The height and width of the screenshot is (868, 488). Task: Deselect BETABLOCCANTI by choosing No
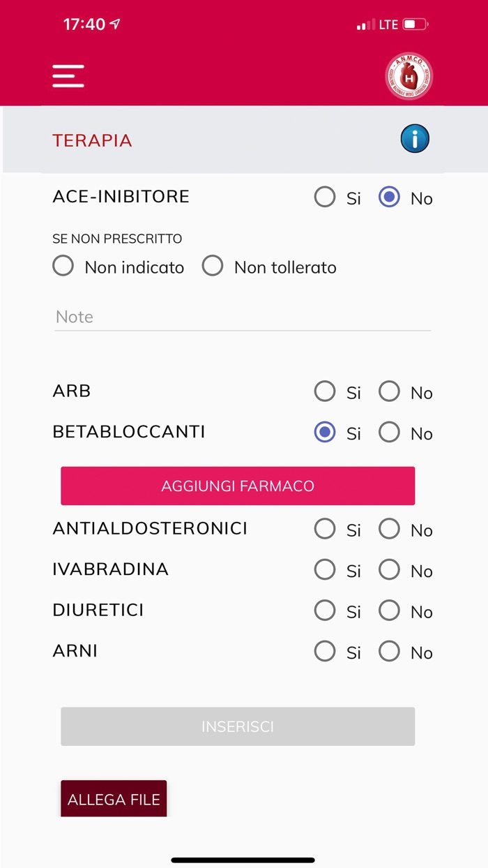point(389,433)
